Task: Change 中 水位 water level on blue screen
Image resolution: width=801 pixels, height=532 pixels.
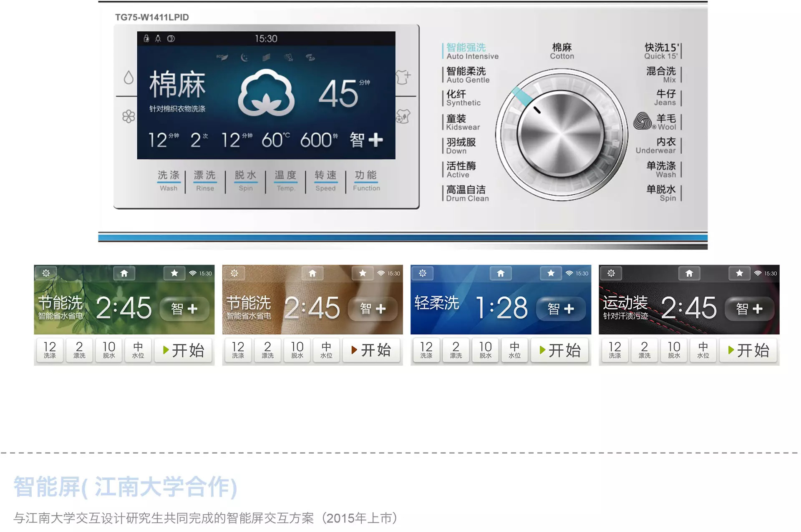Action: coord(514,350)
